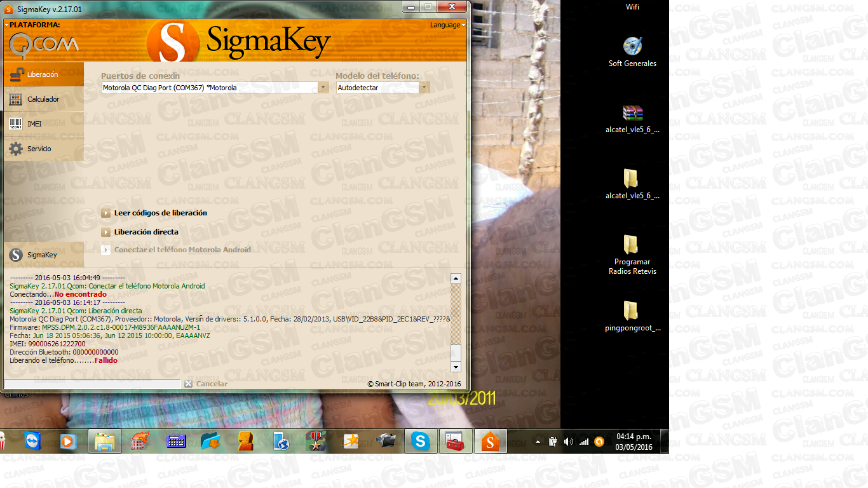The image size is (868, 488).
Task: Click Leer códigos de liberación
Action: pos(160,213)
